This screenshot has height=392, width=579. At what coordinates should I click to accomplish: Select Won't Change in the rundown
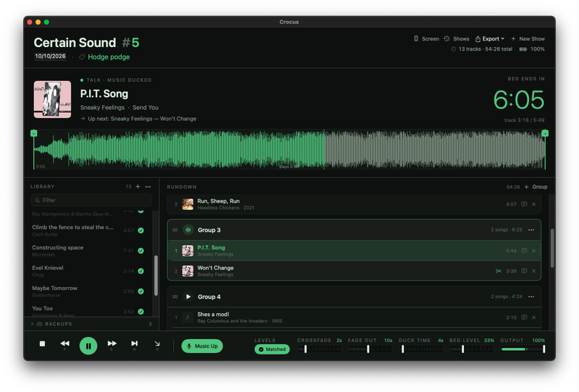tap(354, 271)
